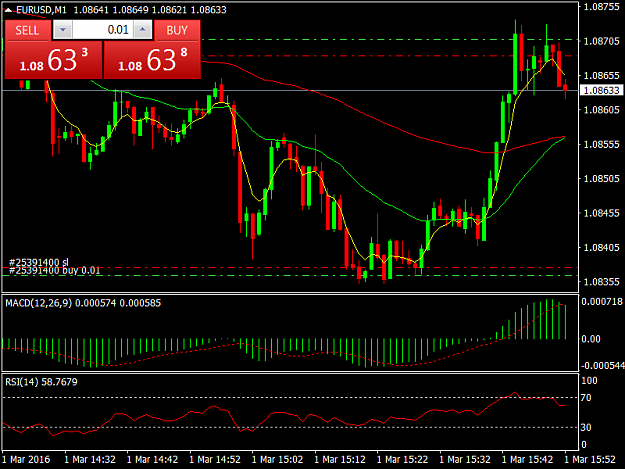Image resolution: width=625 pixels, height=469 pixels.
Task: Click the buy price 1.08638 panel
Action: (152, 60)
